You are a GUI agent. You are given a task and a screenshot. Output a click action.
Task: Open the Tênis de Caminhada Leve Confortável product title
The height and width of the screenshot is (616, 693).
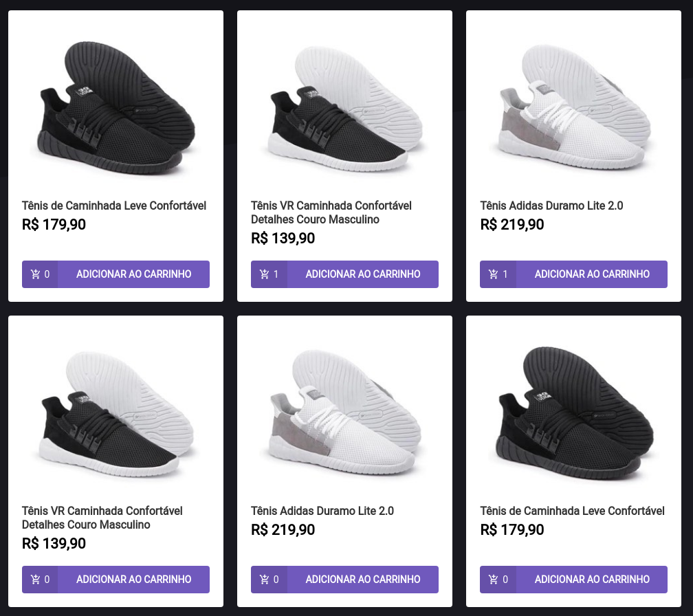click(x=113, y=206)
